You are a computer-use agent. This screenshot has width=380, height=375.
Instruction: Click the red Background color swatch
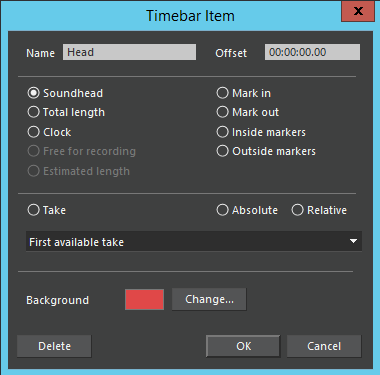point(144,299)
